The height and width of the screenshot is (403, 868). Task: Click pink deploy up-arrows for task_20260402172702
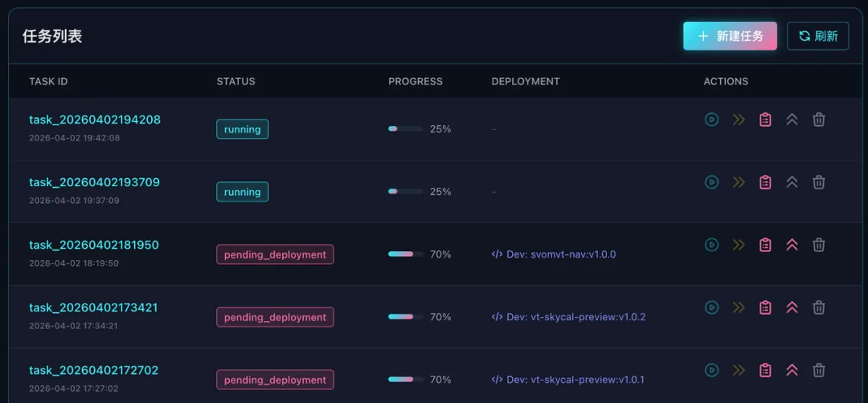pos(792,370)
